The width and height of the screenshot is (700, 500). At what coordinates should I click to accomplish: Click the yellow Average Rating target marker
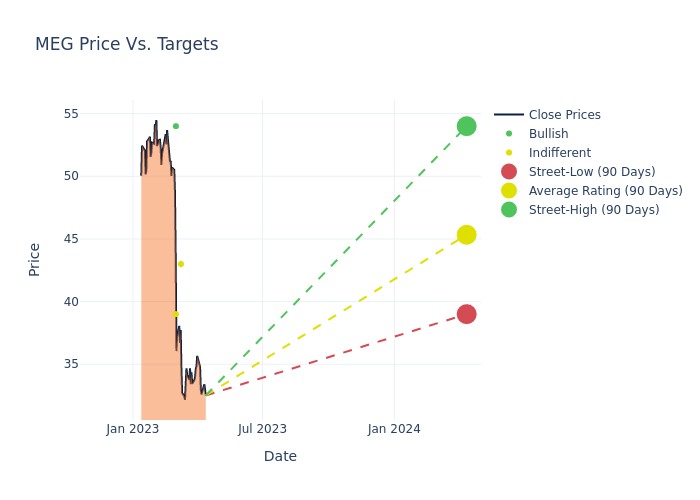point(466,235)
